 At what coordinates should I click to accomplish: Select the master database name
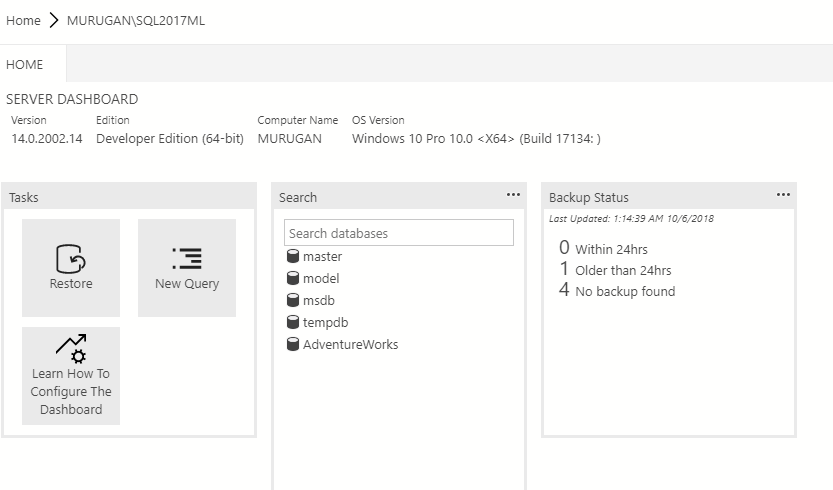point(322,257)
